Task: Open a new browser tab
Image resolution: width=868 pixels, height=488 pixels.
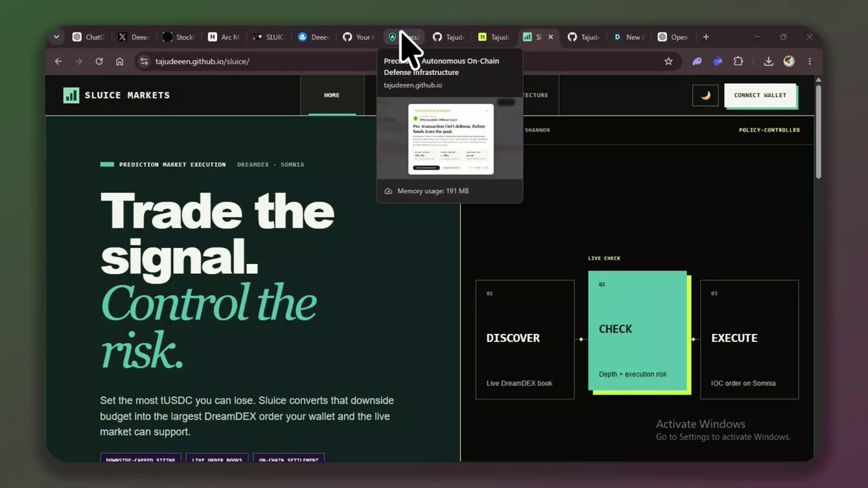Action: click(x=706, y=37)
